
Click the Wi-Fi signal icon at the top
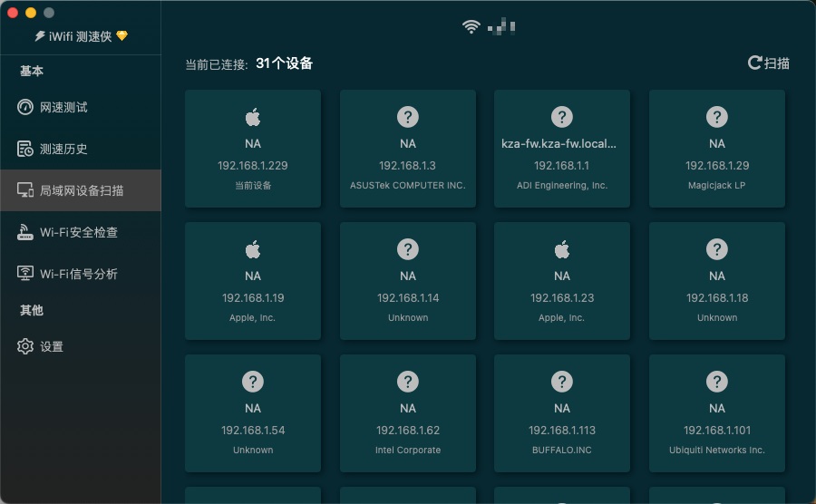tap(471, 26)
